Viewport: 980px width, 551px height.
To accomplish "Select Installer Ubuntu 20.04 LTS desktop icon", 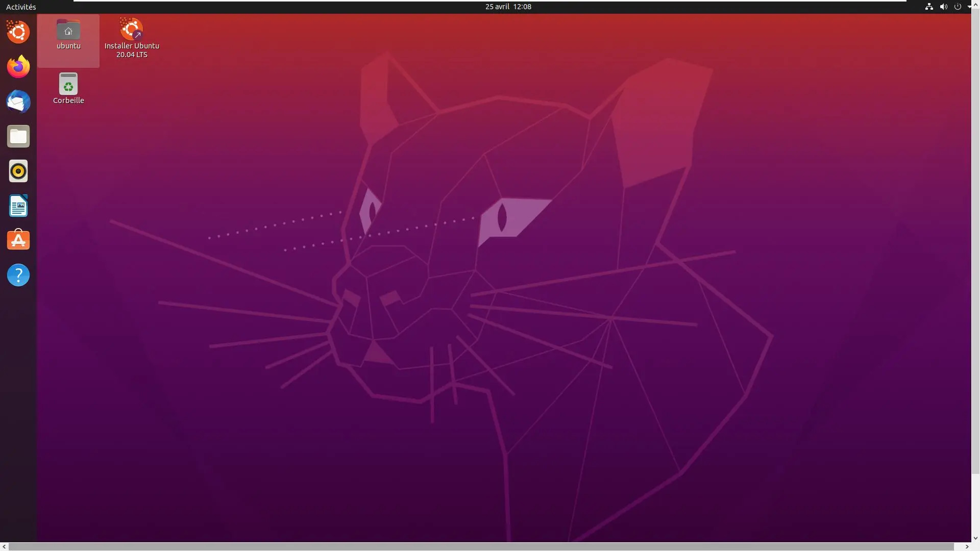I will click(132, 38).
